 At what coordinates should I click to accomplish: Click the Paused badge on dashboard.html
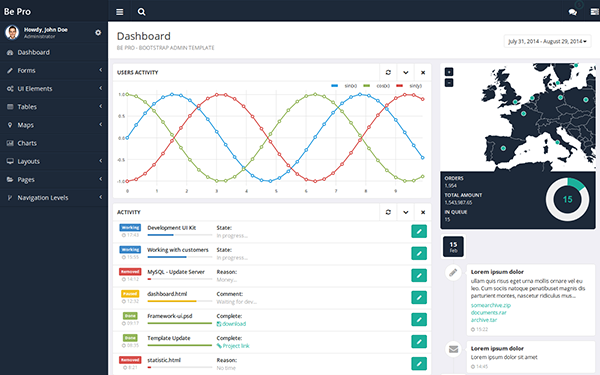[x=130, y=293]
